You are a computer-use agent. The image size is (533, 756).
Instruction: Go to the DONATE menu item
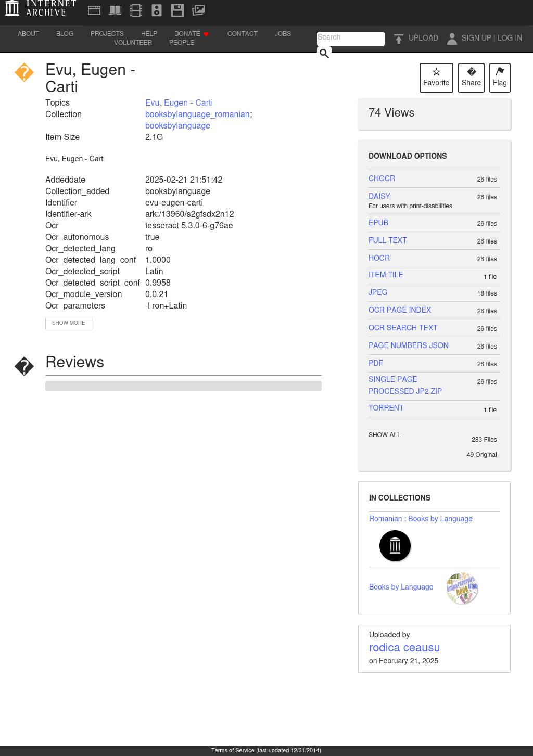click(x=187, y=34)
